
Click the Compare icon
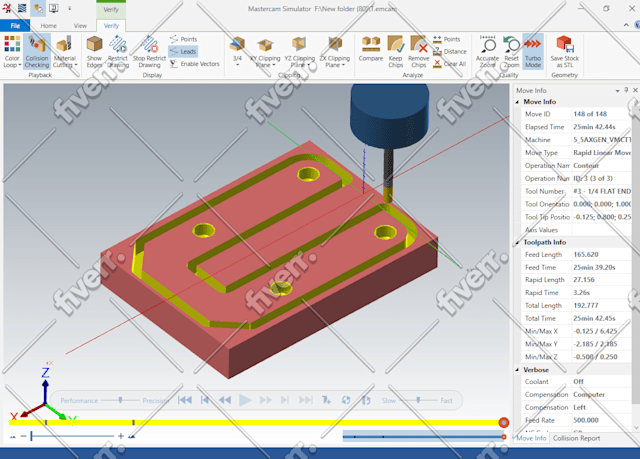[x=371, y=44]
